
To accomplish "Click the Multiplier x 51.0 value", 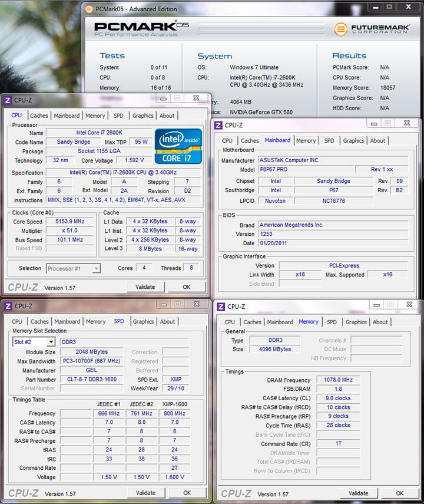I will pyautogui.click(x=69, y=230).
